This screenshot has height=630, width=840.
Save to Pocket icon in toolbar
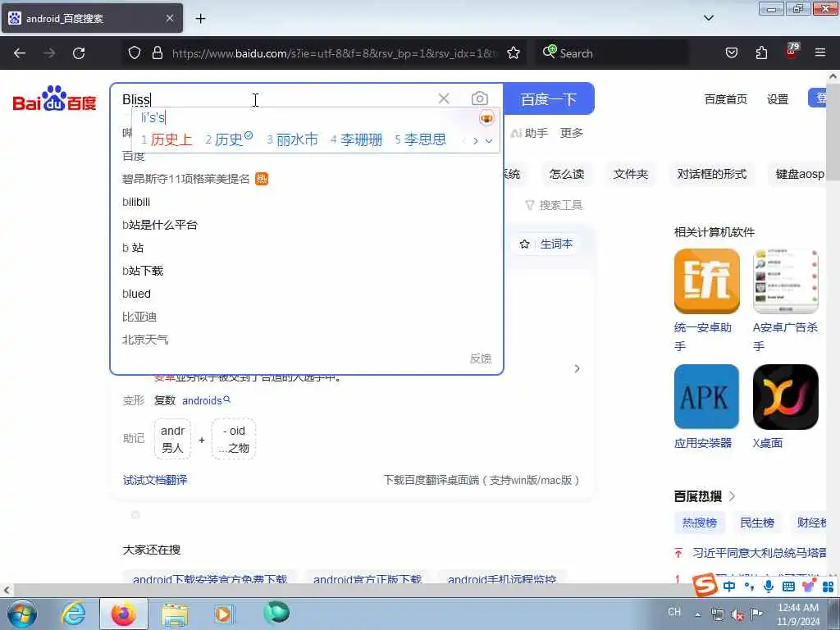[x=731, y=53]
